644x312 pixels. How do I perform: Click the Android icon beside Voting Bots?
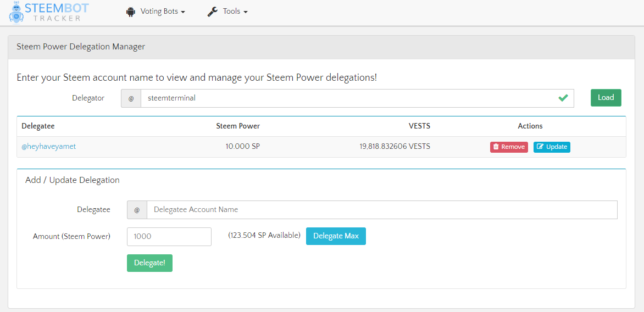pyautogui.click(x=131, y=12)
